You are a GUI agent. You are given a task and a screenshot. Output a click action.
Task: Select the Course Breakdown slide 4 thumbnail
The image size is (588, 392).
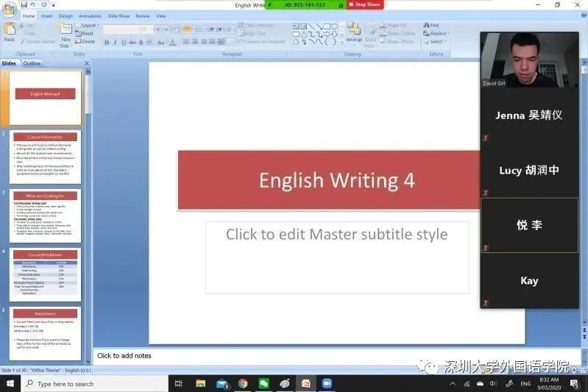click(45, 274)
